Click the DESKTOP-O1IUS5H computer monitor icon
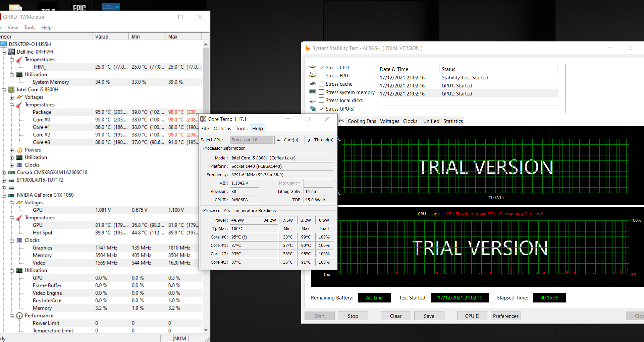The width and height of the screenshot is (644, 342). [4, 44]
